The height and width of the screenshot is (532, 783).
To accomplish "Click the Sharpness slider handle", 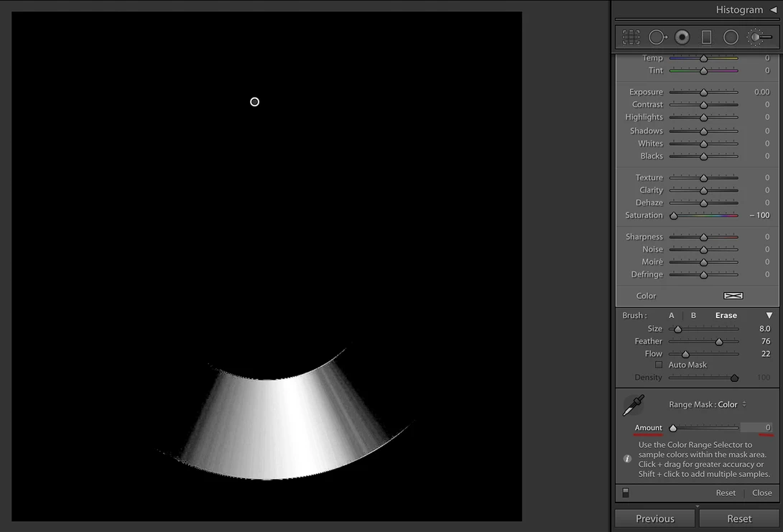I will pos(703,237).
